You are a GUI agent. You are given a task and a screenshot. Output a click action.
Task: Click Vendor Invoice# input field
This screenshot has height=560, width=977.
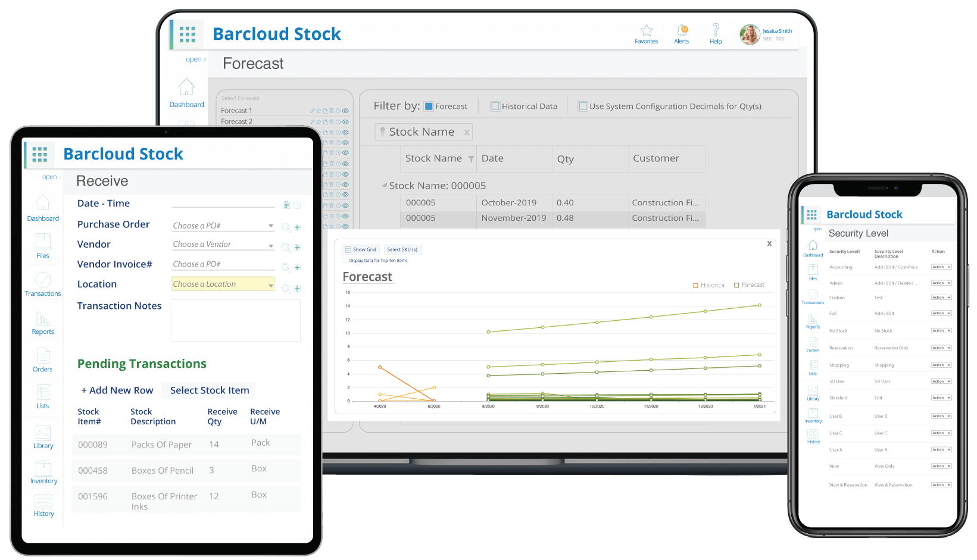click(223, 264)
